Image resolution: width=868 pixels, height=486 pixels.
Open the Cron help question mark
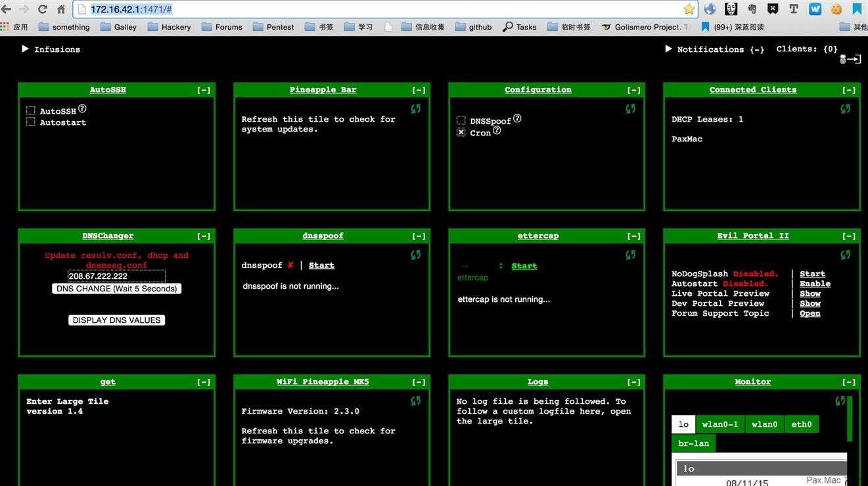click(497, 130)
